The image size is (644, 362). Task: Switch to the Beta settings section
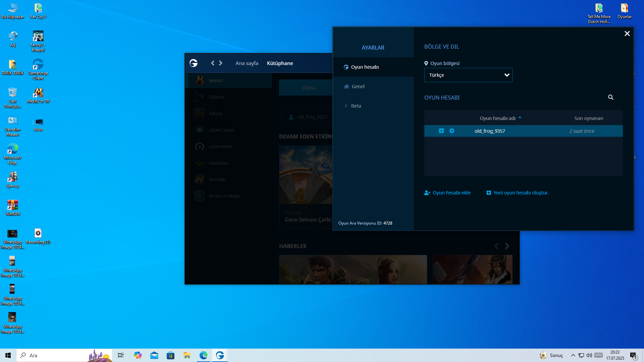(356, 106)
